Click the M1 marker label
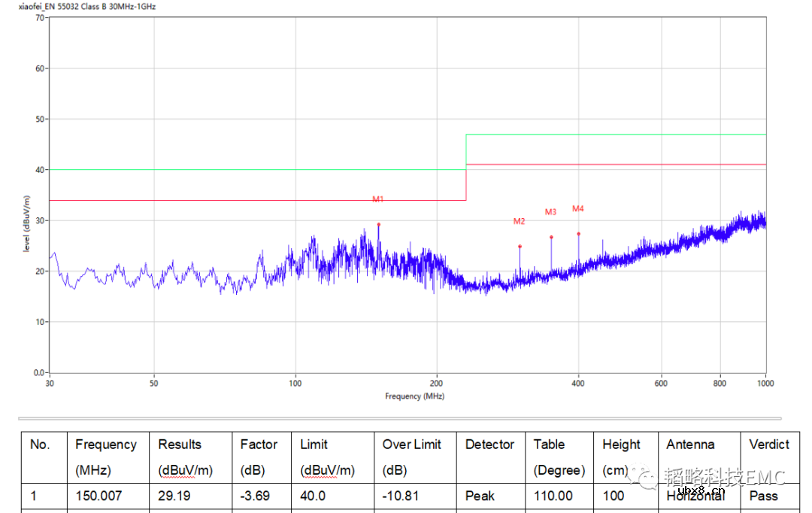Image resolution: width=812 pixels, height=513 pixels. 378,199
